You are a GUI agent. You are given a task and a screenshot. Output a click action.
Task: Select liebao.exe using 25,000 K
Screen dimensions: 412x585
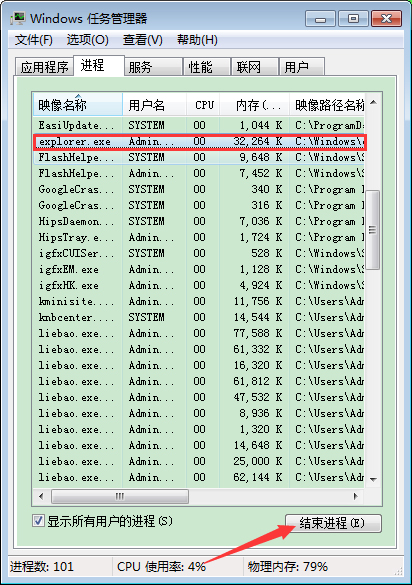[199, 462]
